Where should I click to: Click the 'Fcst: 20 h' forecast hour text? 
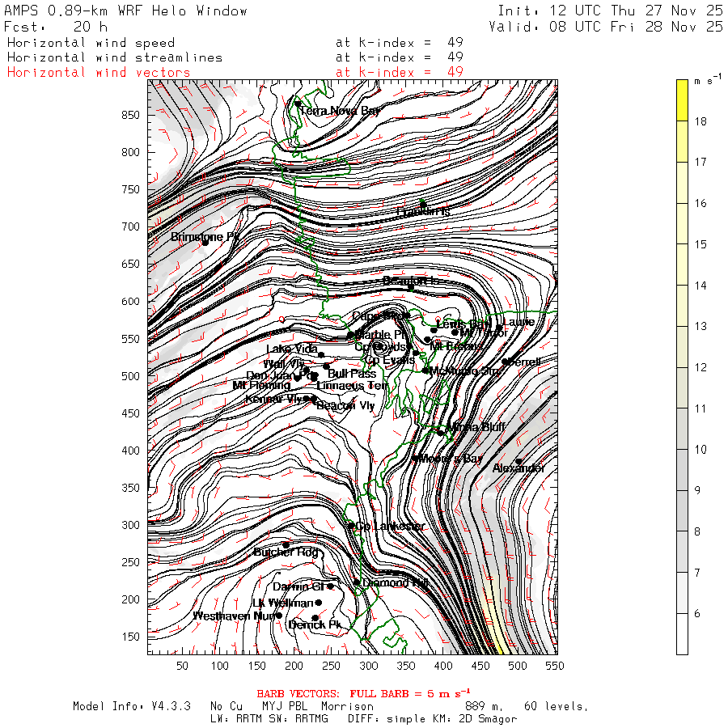(x=56, y=27)
